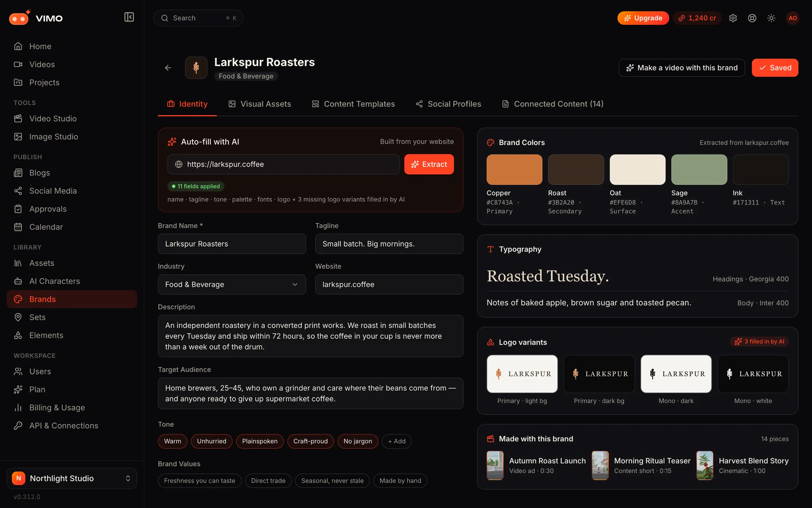Open the Industry Food & Beverage dropdown
The image size is (812, 508).
click(232, 284)
